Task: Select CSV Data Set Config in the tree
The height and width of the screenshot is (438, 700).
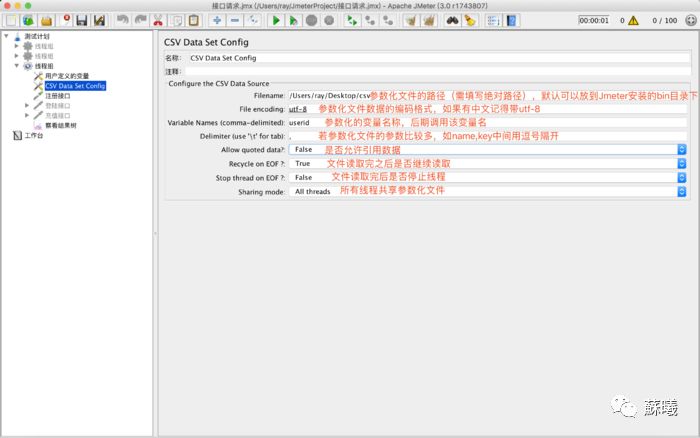Action: click(75, 86)
